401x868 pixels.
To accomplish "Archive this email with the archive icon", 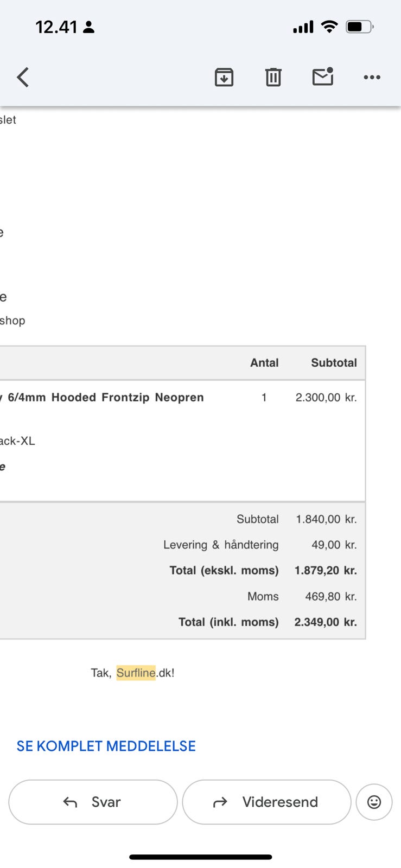I will pos(224,78).
